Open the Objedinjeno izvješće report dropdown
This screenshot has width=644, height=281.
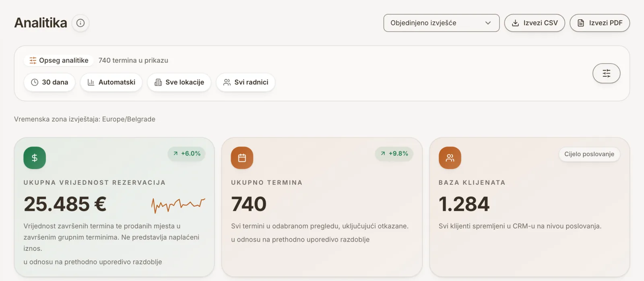click(x=442, y=23)
